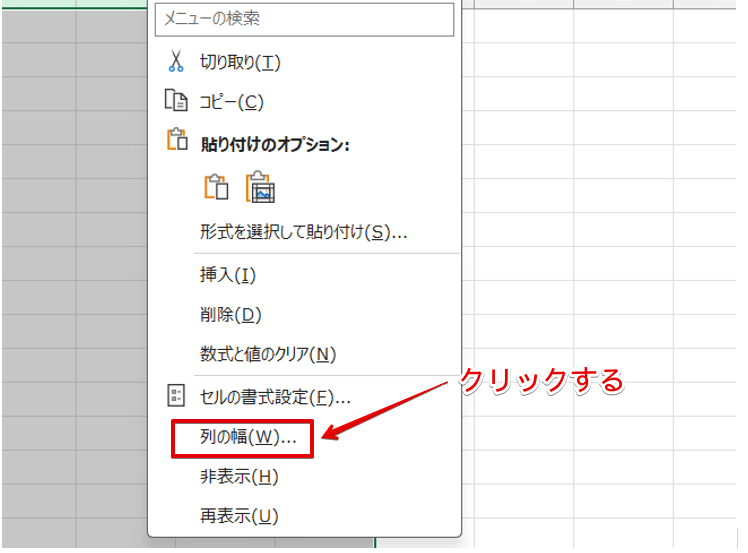The width and height of the screenshot is (748, 553).
Task: Select 挿入(I) to insert columns
Action: (x=228, y=275)
